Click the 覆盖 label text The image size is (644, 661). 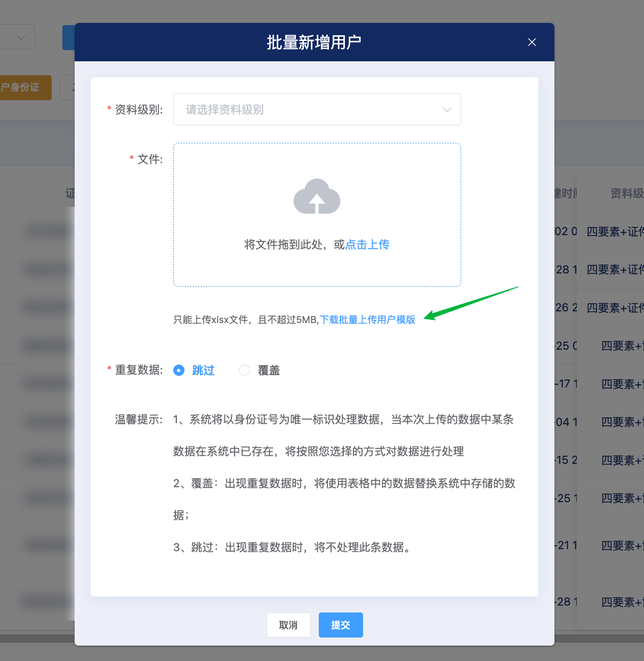coord(269,370)
